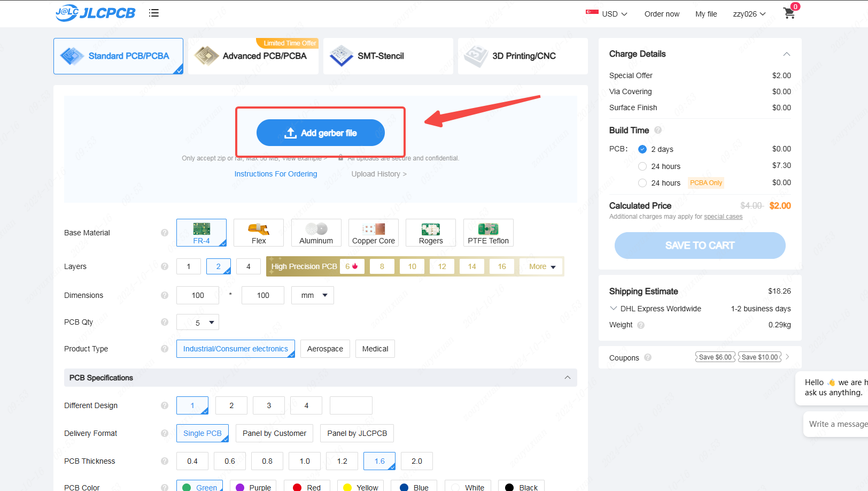868x491 pixels.
Task: Expand the Coupons arrow
Action: [x=787, y=357]
